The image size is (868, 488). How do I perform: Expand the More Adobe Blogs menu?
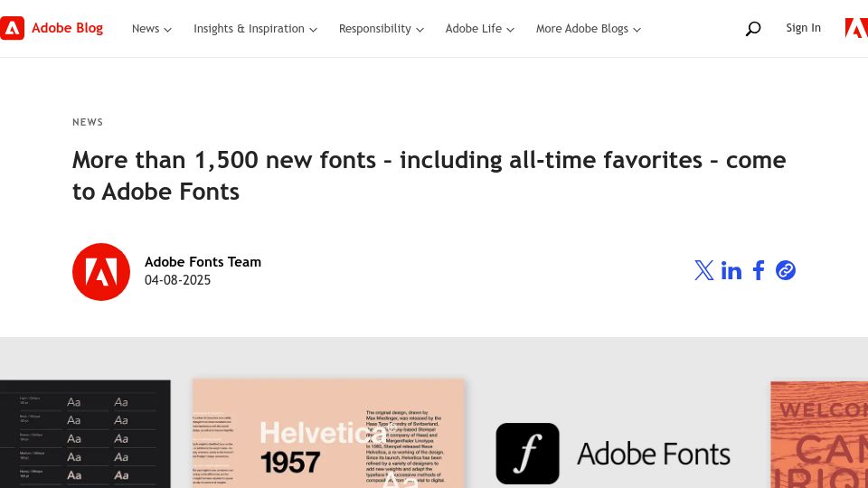click(x=589, y=29)
